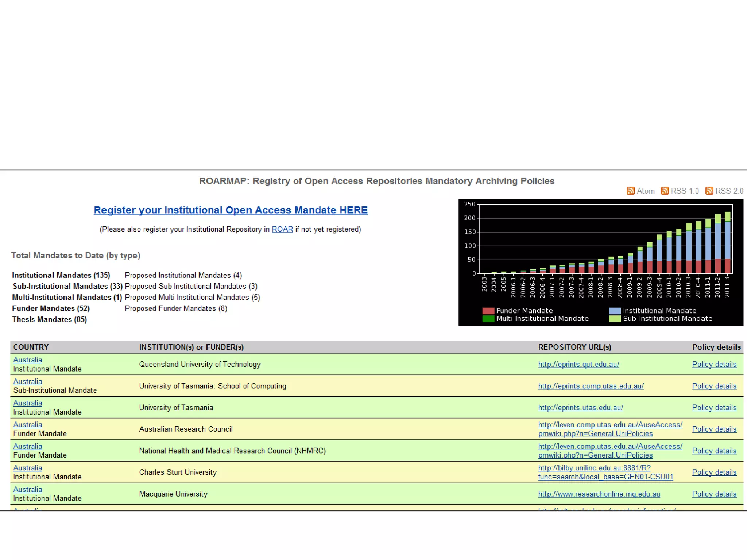Click the COUNTRY column header
Viewport: 747px width, 560px height.
(x=31, y=347)
